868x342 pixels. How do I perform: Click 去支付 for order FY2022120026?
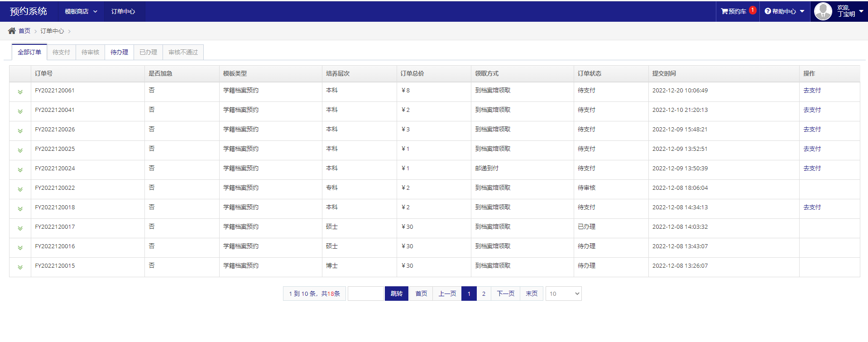[812, 129]
